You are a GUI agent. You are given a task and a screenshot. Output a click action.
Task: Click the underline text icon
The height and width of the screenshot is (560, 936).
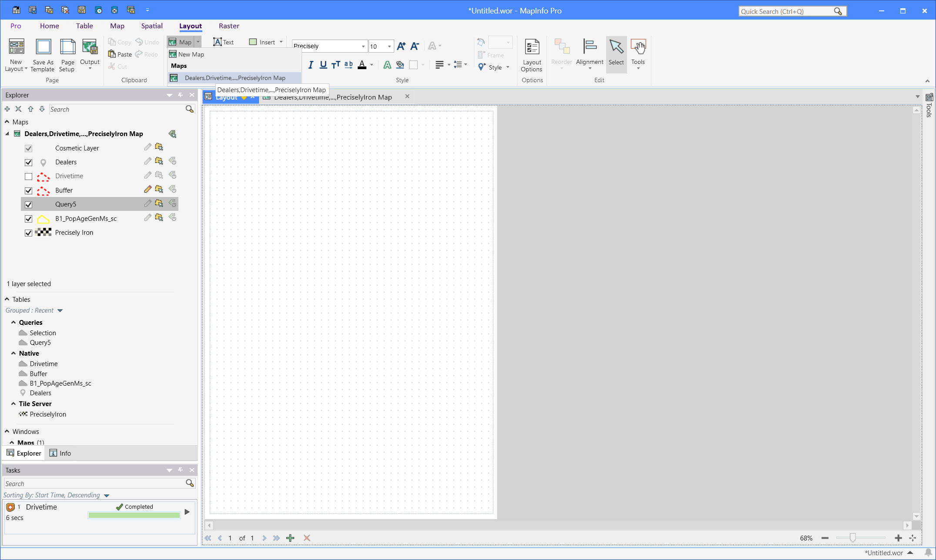323,65
